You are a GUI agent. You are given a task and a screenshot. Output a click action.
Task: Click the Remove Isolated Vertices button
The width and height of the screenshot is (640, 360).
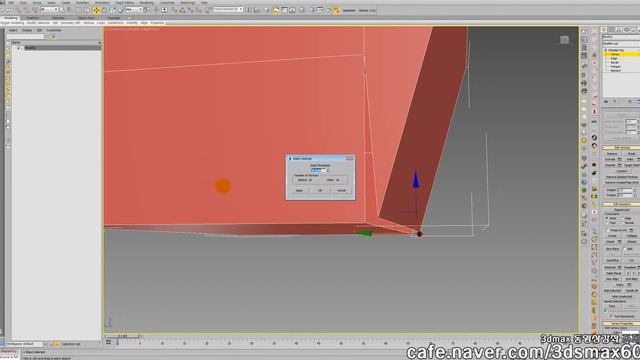click(621, 177)
